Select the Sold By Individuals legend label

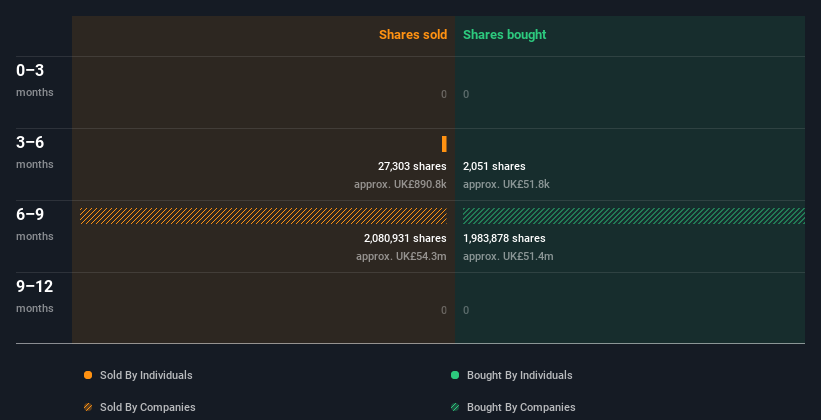coord(146,375)
